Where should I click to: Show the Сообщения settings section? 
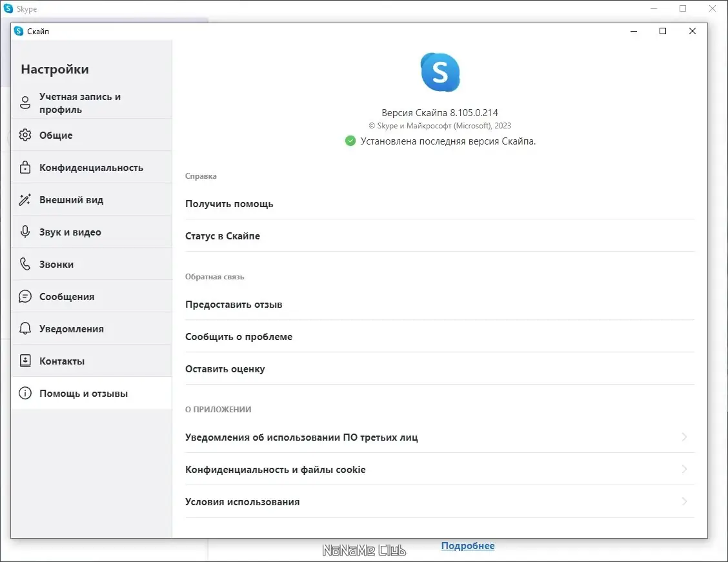click(92, 296)
